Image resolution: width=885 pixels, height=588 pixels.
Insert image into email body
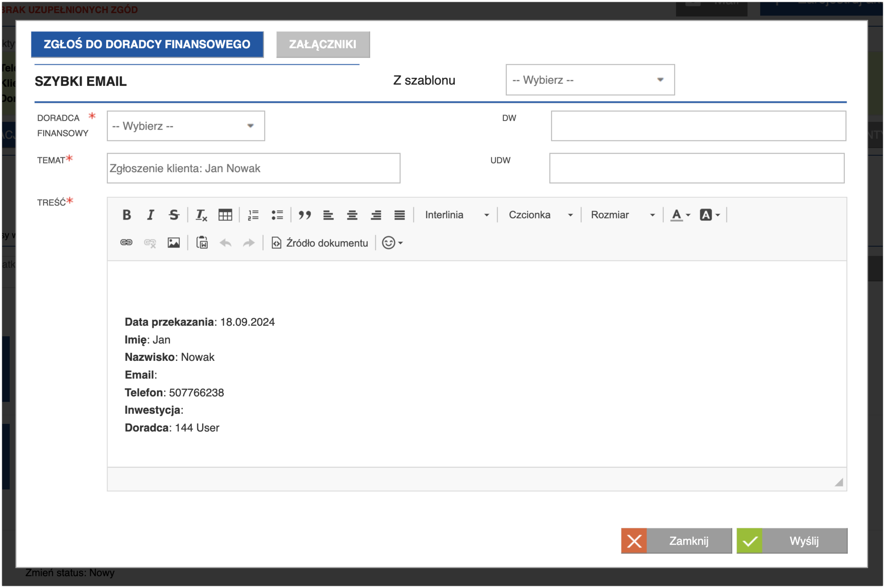pyautogui.click(x=173, y=242)
